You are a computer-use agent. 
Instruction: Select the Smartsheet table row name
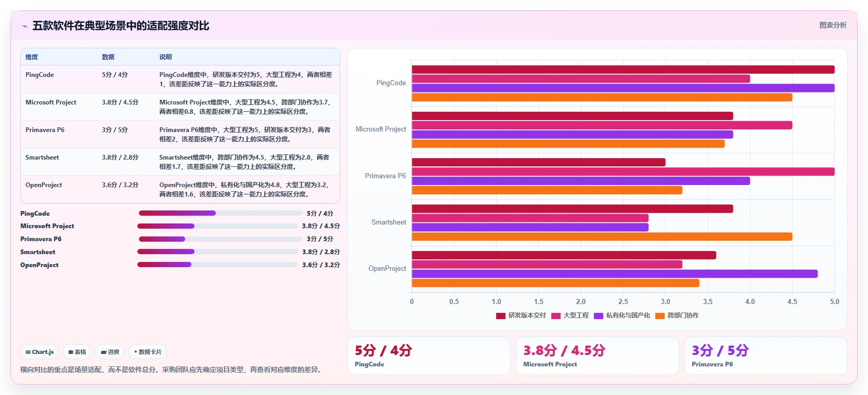coord(42,157)
